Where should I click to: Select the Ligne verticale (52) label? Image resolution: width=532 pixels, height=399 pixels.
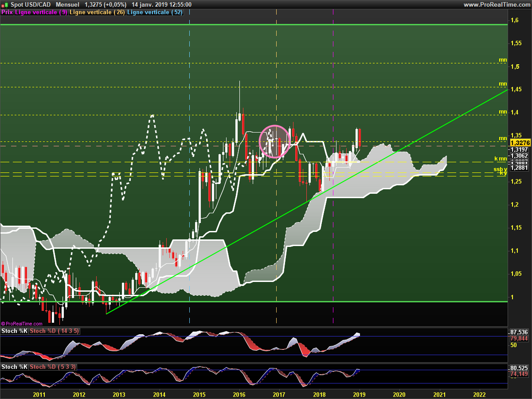pos(155,12)
